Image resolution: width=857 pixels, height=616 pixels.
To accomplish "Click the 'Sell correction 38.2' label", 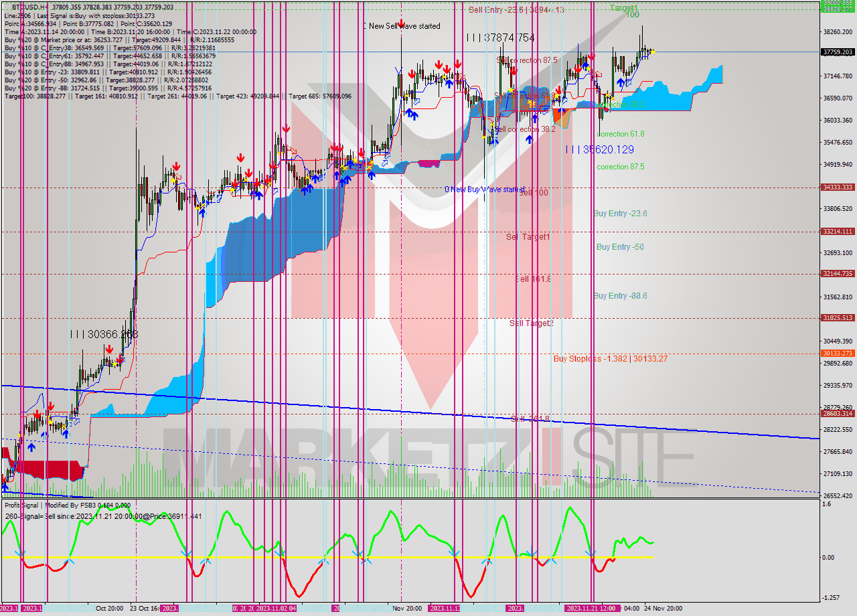I will coord(525,129).
